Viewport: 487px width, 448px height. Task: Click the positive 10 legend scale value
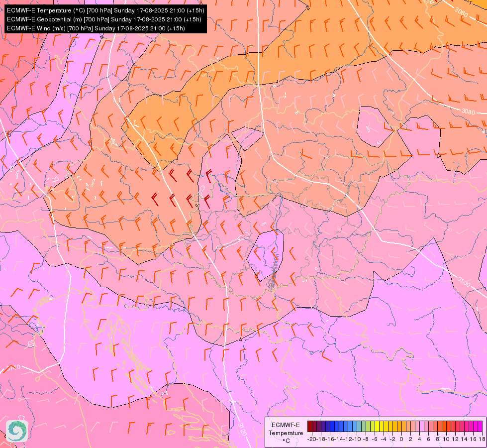[446, 439]
